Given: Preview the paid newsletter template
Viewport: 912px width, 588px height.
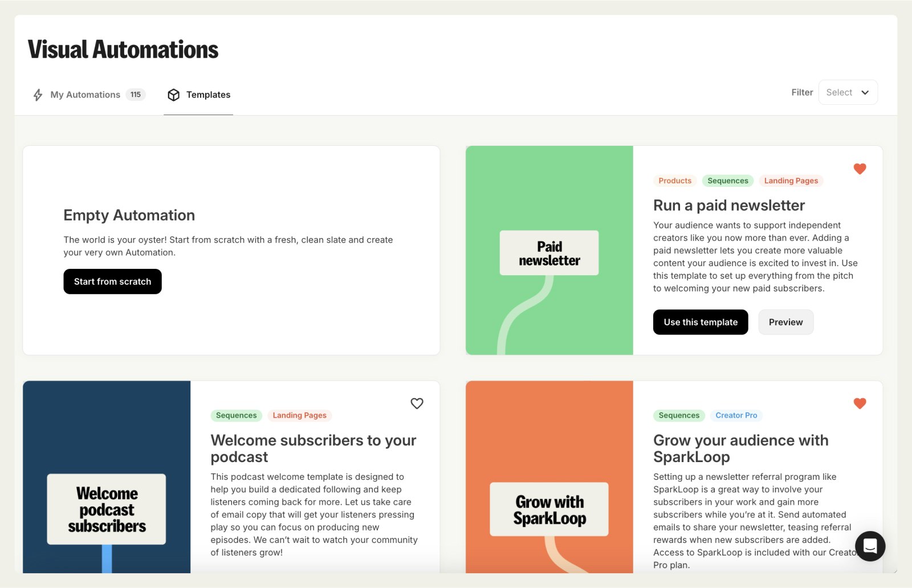Looking at the screenshot, I should point(785,322).
